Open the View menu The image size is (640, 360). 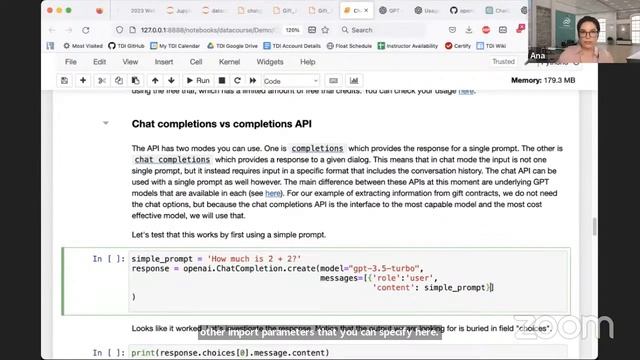(130, 62)
